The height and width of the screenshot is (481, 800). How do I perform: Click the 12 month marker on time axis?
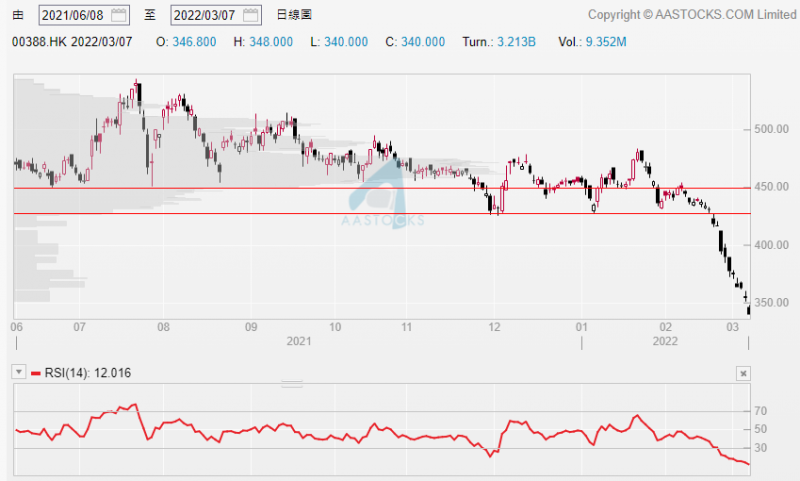494,326
